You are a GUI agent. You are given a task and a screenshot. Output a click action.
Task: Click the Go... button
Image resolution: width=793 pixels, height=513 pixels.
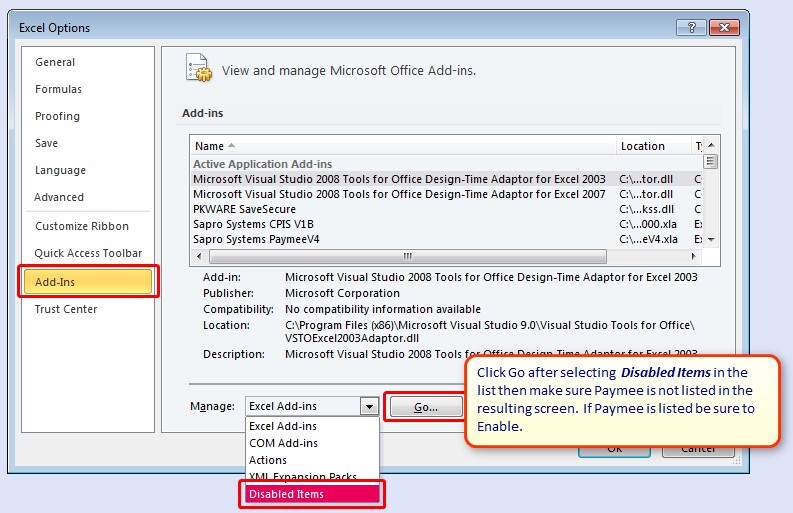tap(426, 407)
